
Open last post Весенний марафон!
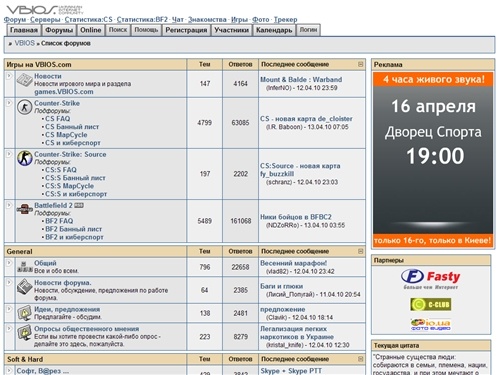coord(293,263)
